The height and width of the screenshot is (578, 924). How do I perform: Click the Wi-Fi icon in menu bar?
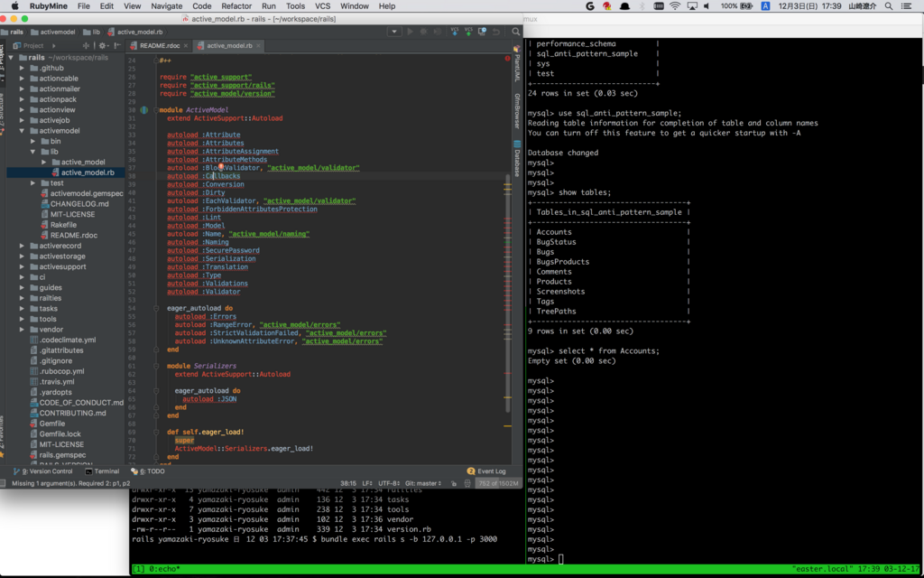[675, 6]
